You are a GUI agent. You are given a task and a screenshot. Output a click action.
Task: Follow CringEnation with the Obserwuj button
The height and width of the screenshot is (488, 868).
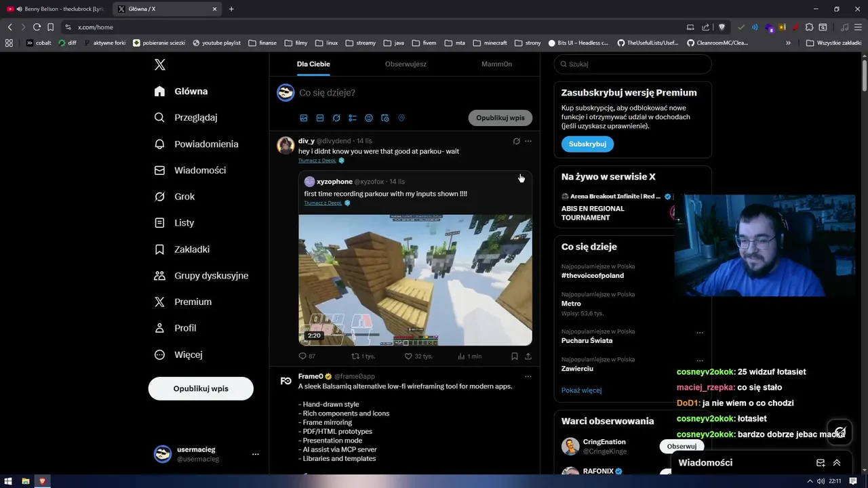tap(682, 446)
